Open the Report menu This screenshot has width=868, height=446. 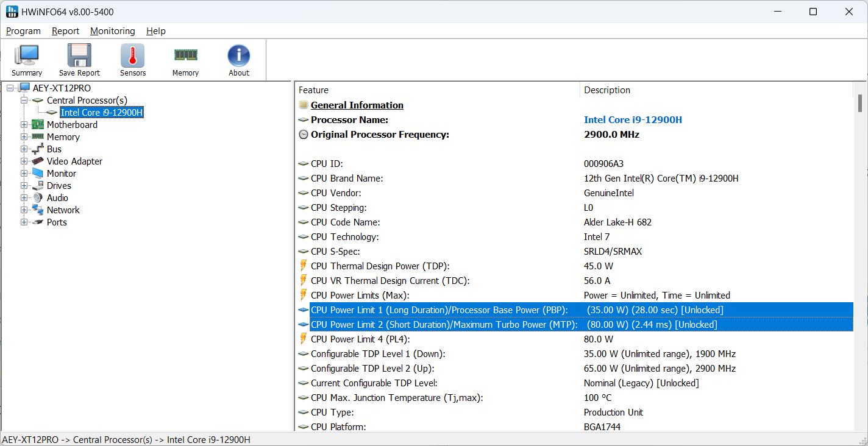click(x=65, y=31)
